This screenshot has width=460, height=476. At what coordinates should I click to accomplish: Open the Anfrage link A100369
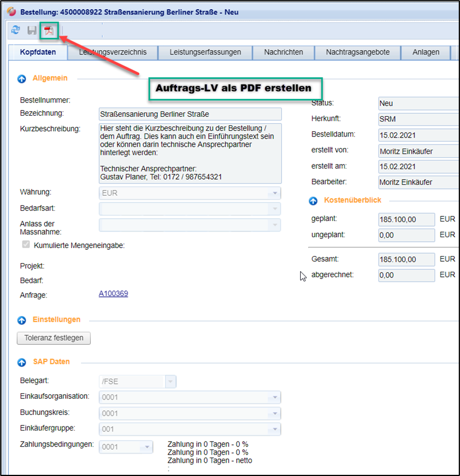tap(113, 294)
